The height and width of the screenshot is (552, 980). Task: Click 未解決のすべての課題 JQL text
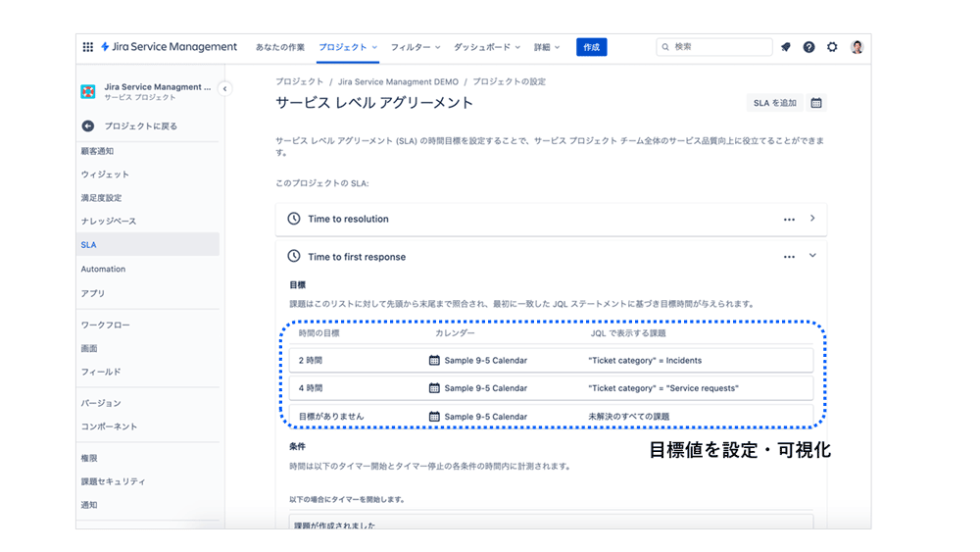[629, 417]
